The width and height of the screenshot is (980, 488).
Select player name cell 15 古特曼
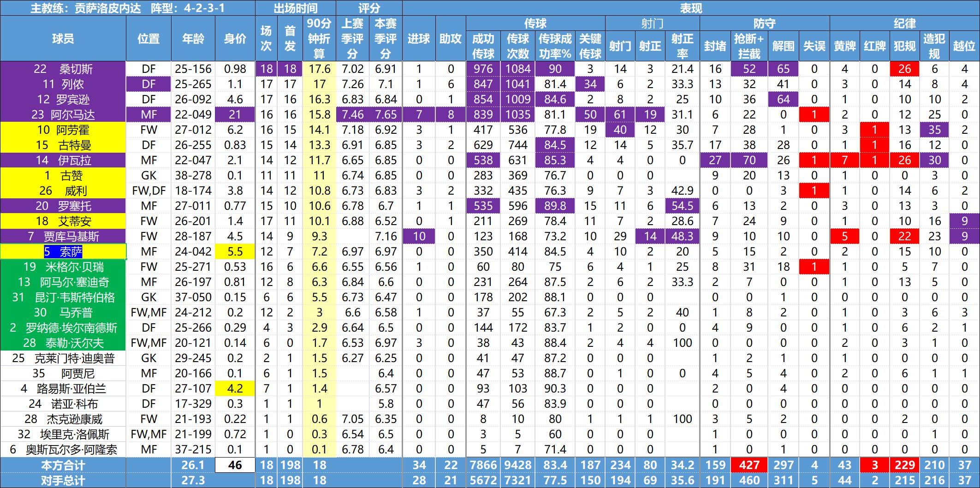point(63,145)
